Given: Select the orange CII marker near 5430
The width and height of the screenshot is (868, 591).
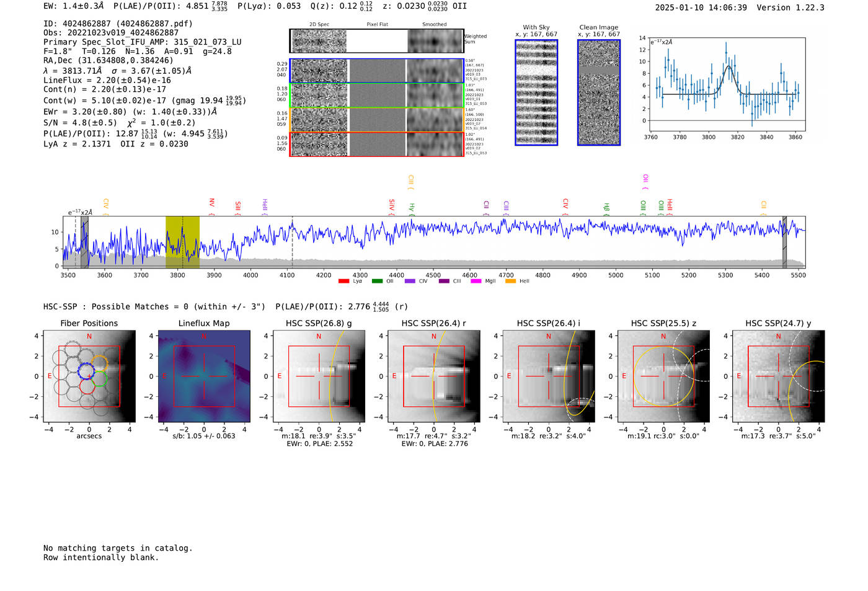Looking at the screenshot, I should pyautogui.click(x=764, y=208).
